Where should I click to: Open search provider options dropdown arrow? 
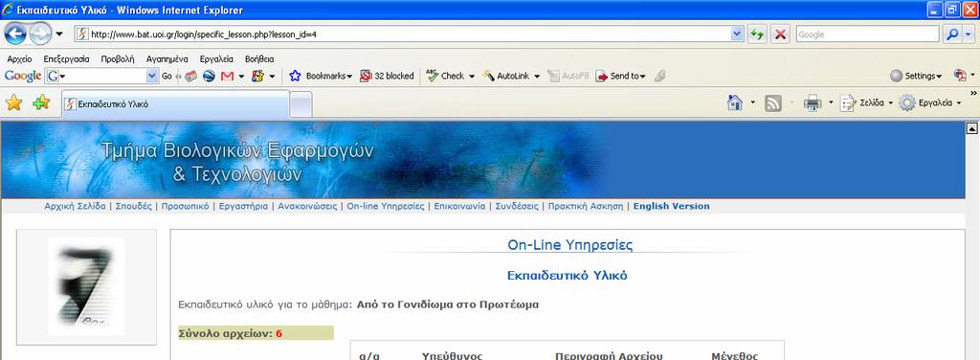(x=969, y=34)
